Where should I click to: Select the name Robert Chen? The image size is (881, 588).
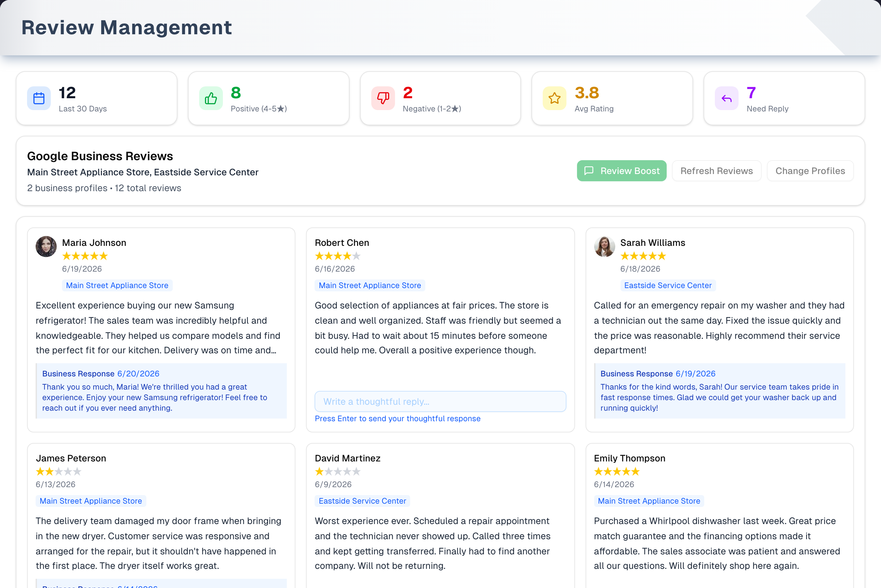[x=342, y=243]
